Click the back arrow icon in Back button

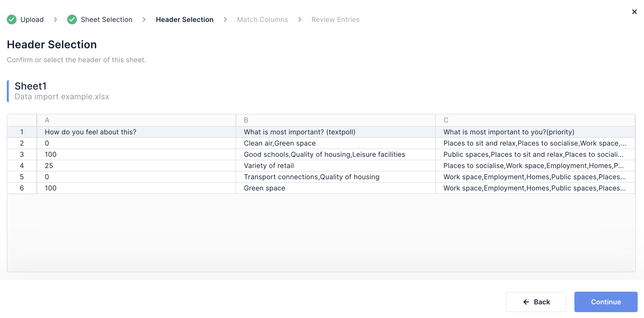[x=526, y=302]
